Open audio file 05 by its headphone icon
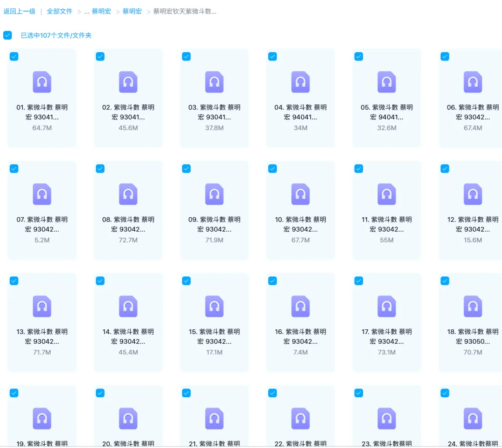 [x=386, y=82]
